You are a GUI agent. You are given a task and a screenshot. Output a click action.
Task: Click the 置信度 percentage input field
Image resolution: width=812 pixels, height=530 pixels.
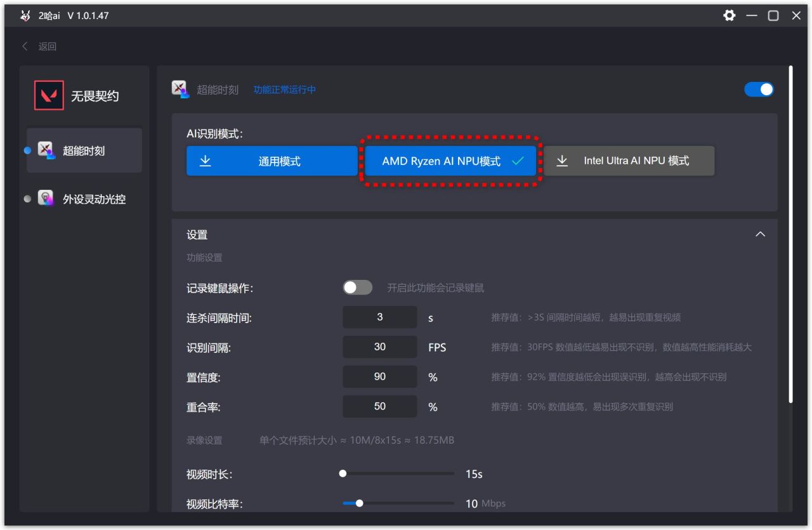pos(380,377)
